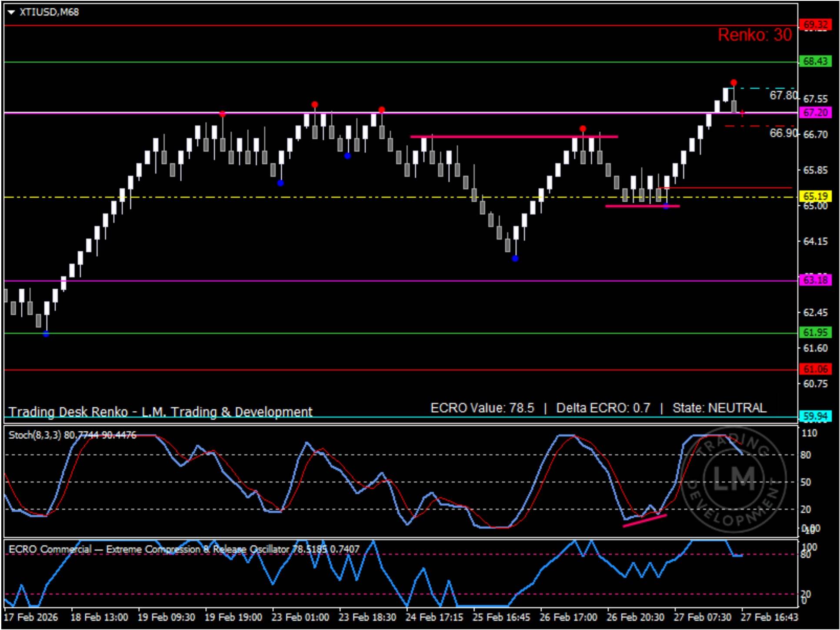Select the green 68.43 price level tag
The height and width of the screenshot is (630, 840).
[x=815, y=61]
